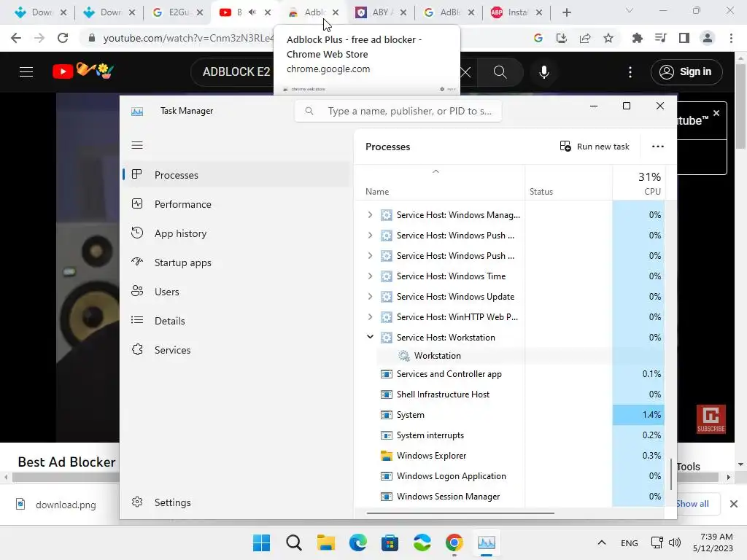Viewport: 747px width, 560px height.
Task: Open YouTube settings three-dot menu
Action: (630, 72)
